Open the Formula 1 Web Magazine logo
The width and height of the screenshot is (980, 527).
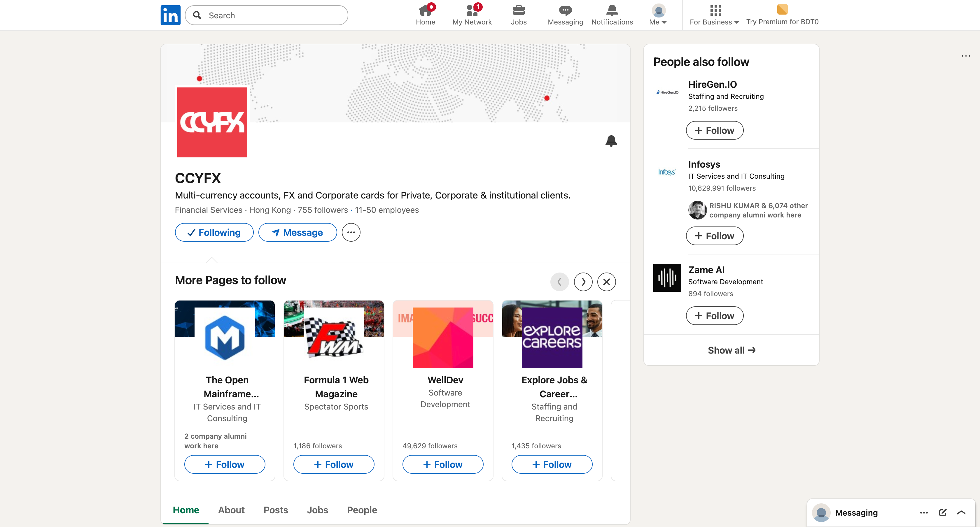(x=334, y=338)
